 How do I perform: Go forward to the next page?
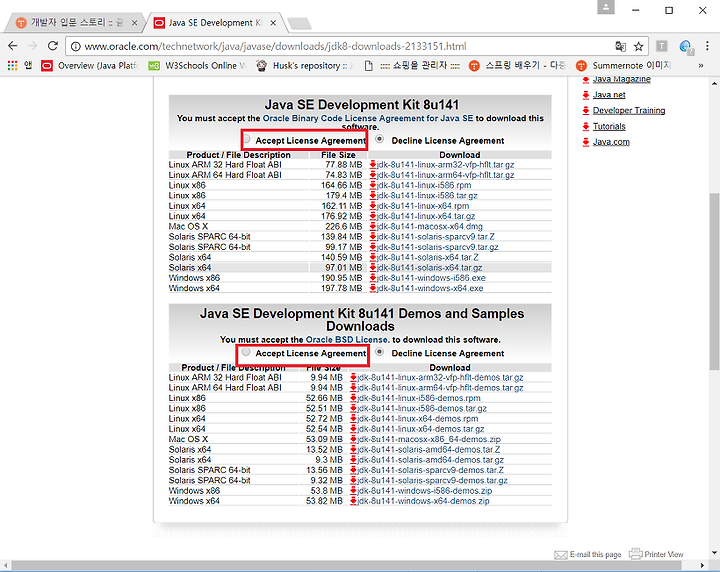click(33, 46)
